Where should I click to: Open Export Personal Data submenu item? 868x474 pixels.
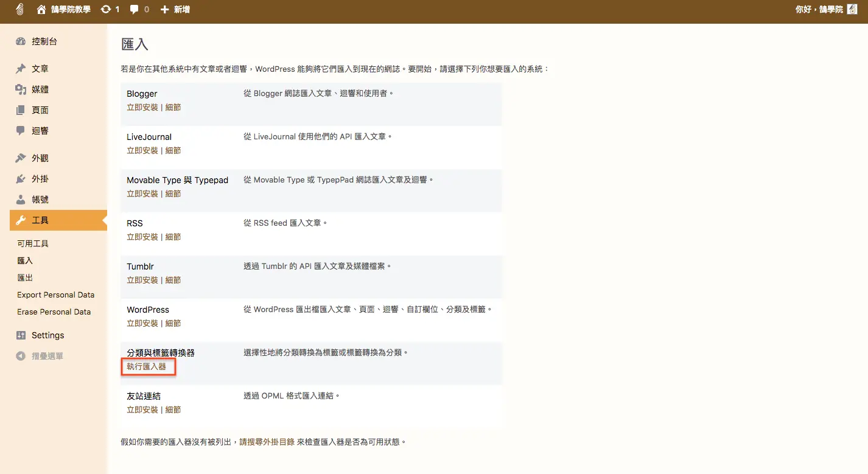click(x=56, y=295)
